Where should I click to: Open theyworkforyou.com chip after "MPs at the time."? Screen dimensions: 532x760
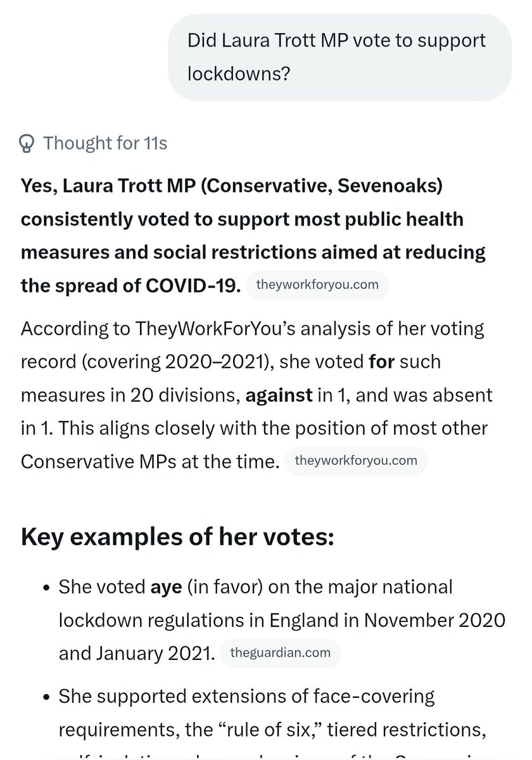click(356, 460)
